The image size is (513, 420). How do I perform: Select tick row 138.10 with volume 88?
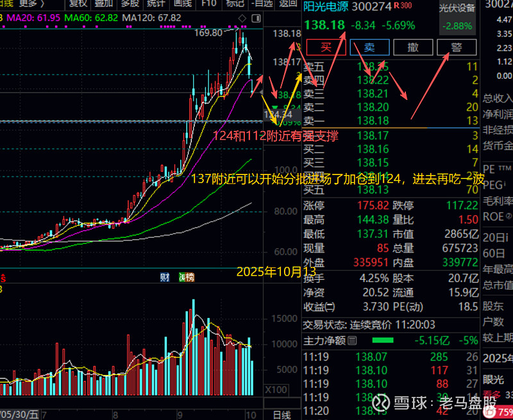[391, 383]
